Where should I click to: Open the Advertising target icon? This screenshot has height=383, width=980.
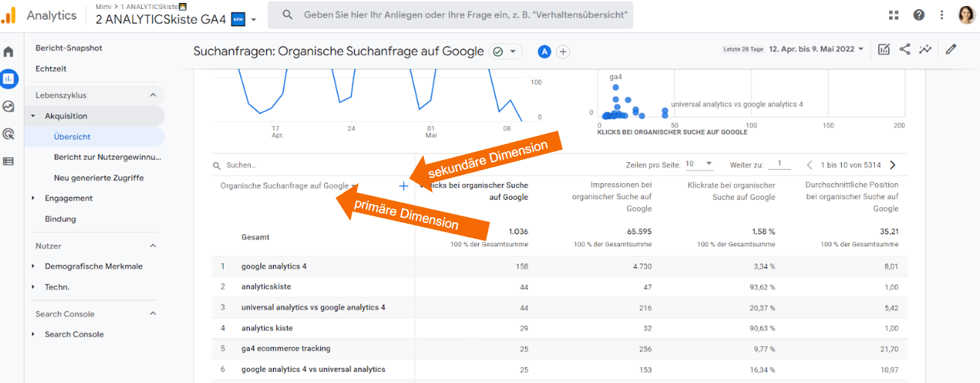(8, 134)
